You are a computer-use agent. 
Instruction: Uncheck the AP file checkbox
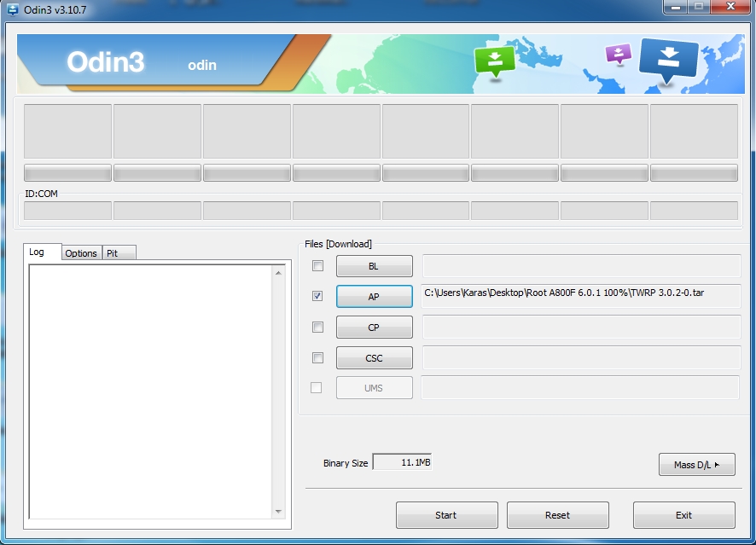317,296
